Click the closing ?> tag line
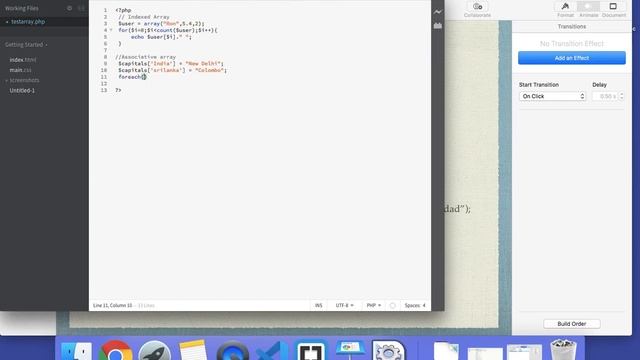Screen dimensions: 640x360 point(118,90)
